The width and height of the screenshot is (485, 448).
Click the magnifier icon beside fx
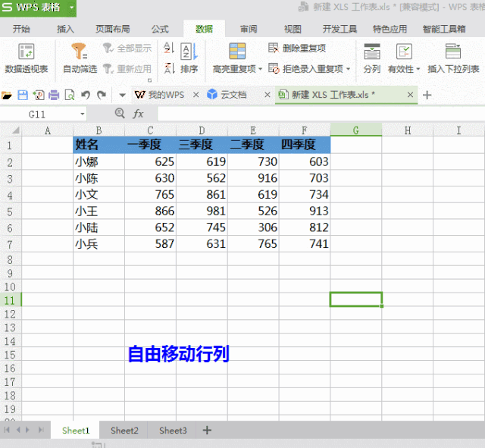[x=120, y=114]
